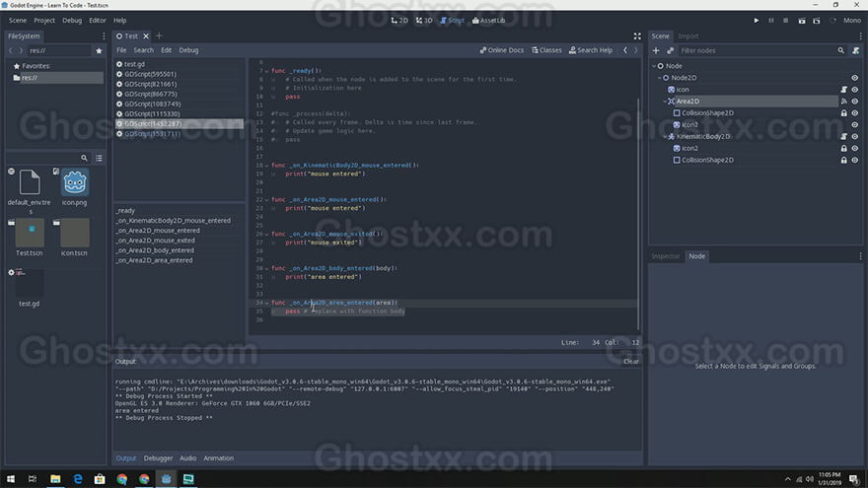Screen dimensions: 868x488
Task: Unlock KinematicBody2D's icon2 node
Action: point(843,148)
